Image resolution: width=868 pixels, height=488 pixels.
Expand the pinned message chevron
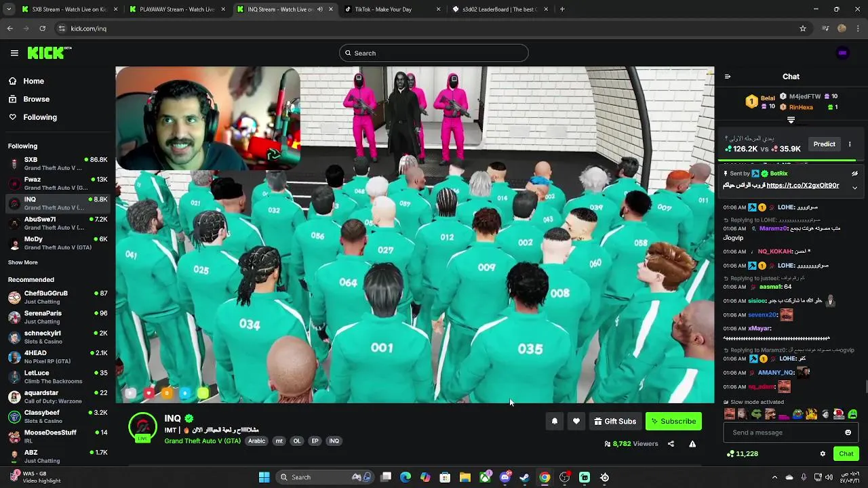(x=854, y=188)
